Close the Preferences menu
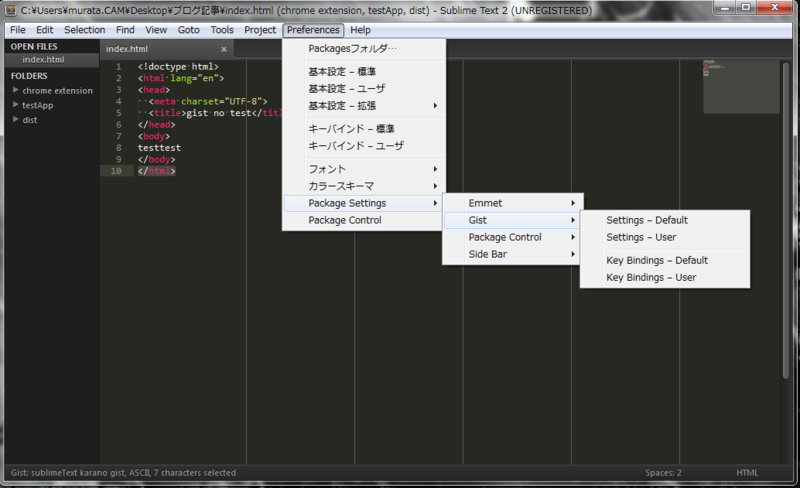Screen dimensions: 800x488 [313, 30]
